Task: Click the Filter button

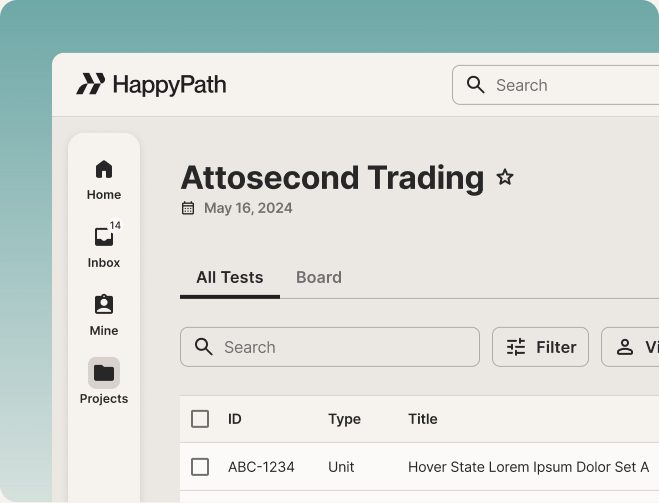Action: coord(540,347)
